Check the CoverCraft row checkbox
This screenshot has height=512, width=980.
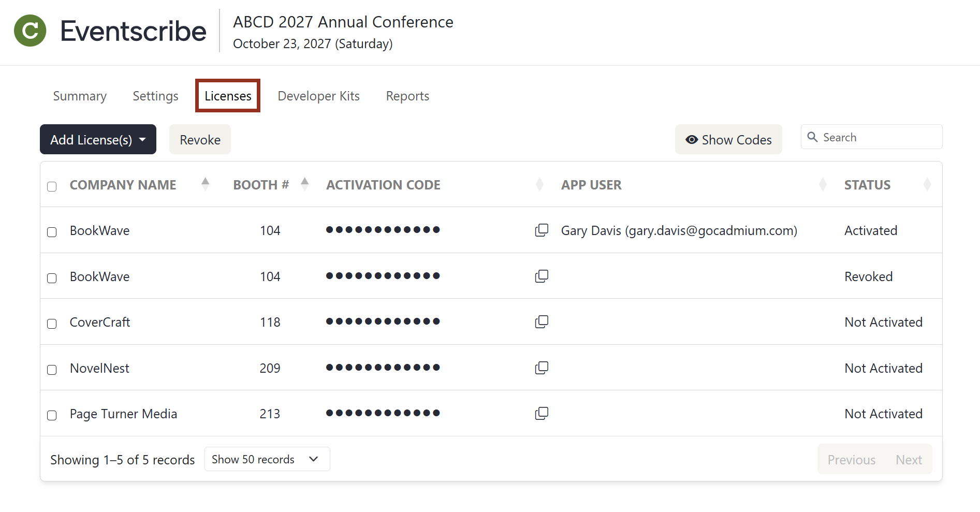[x=52, y=324]
